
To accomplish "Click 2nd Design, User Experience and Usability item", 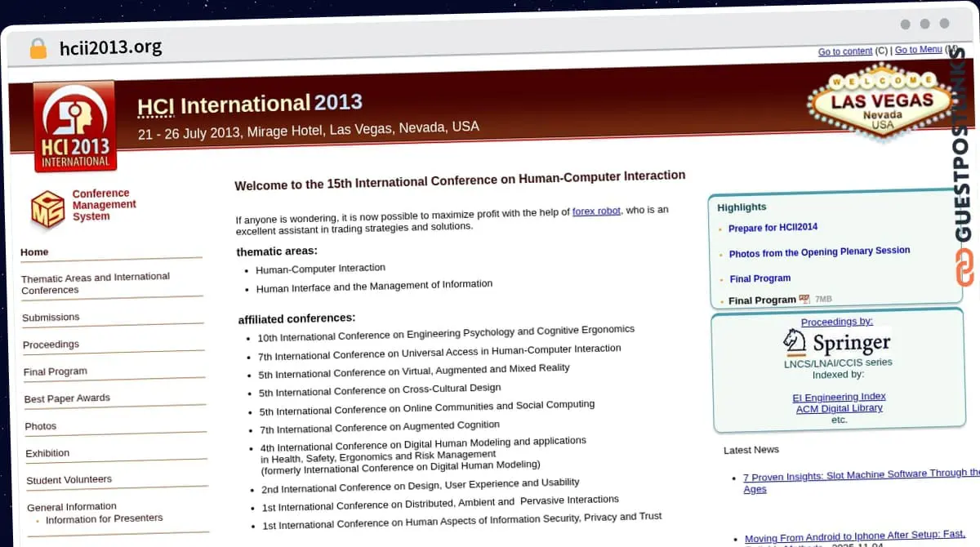I will point(421,487).
